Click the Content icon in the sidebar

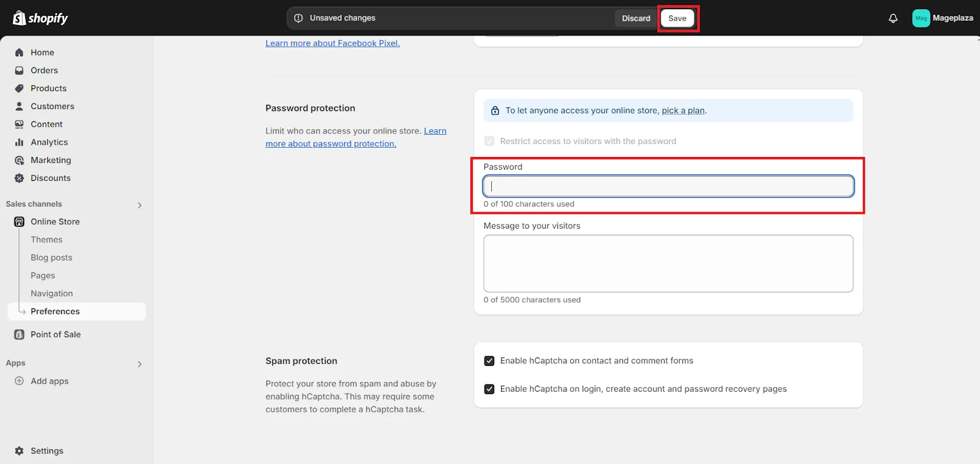(19, 124)
